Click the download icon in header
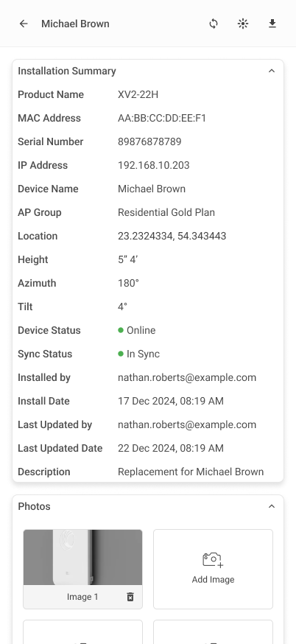This screenshot has width=296, height=644. point(272,24)
